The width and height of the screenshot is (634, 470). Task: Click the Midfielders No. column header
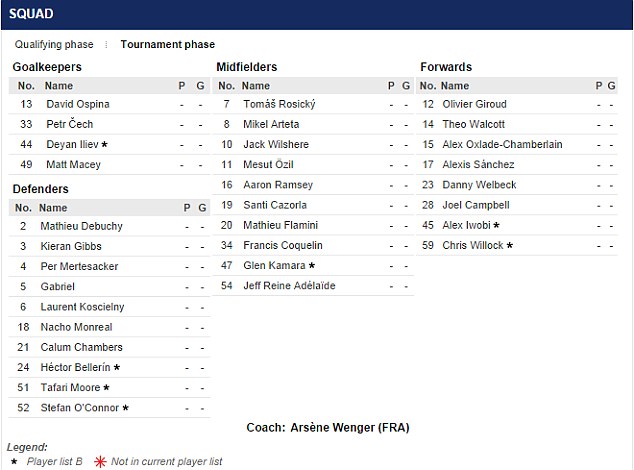[226, 86]
